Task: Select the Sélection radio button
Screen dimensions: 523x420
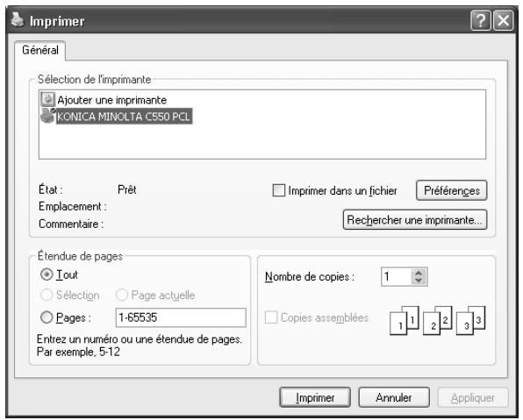Action: click(x=47, y=295)
